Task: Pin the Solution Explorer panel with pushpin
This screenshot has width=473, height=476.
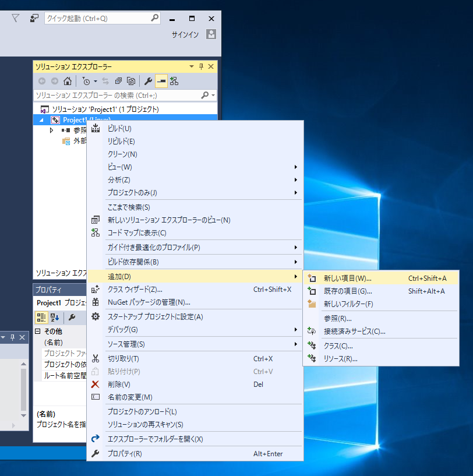Action: click(202, 66)
